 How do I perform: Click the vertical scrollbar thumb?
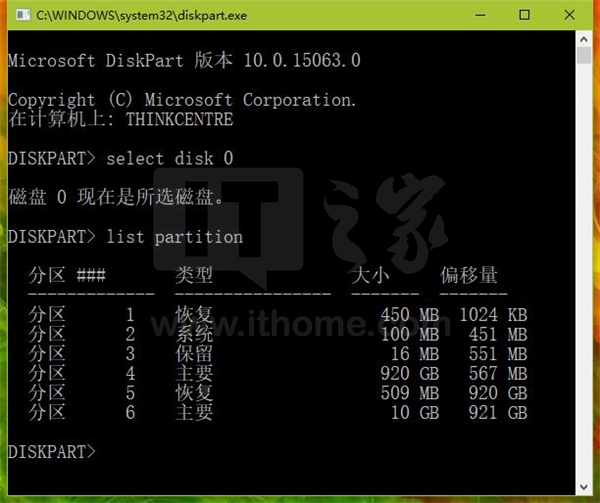coord(584,57)
